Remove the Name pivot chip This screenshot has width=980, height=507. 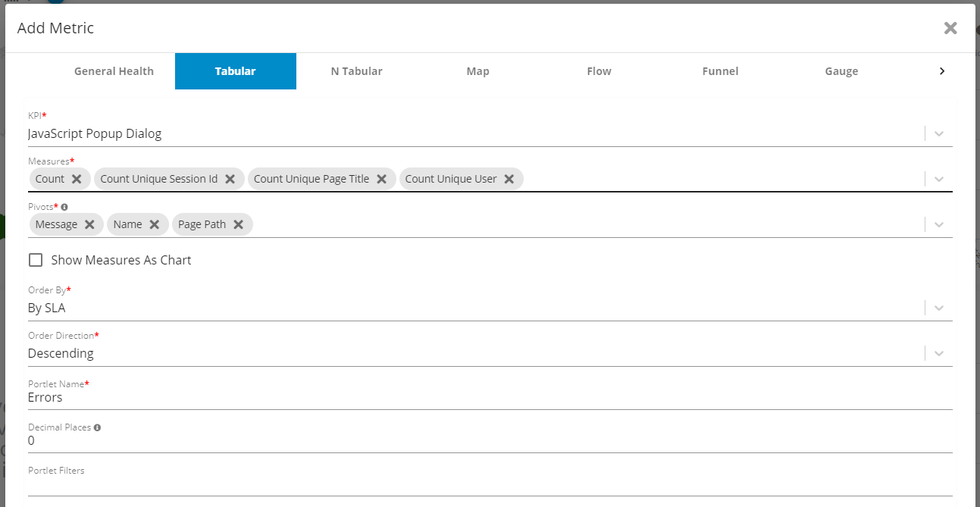pyautogui.click(x=155, y=224)
